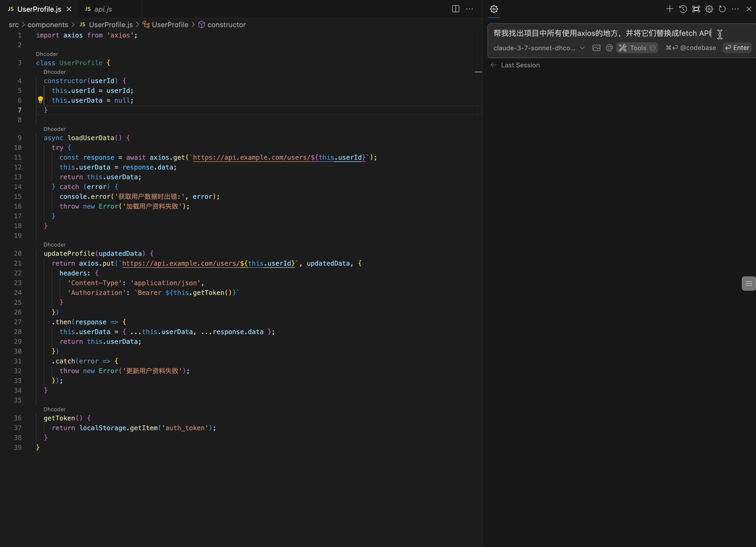Open the users API URL link on line 21

pos(208,263)
